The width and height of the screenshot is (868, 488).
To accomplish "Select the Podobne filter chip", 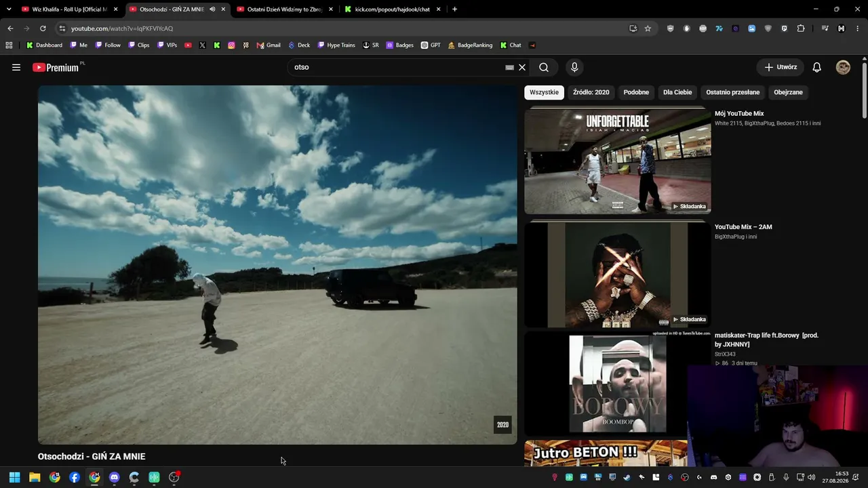I will pos(636,92).
